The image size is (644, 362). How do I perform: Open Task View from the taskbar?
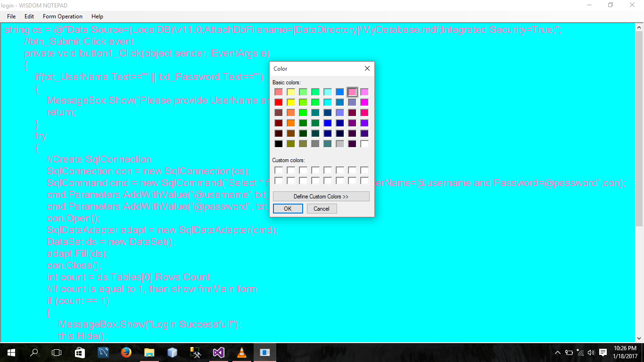pos(56,352)
